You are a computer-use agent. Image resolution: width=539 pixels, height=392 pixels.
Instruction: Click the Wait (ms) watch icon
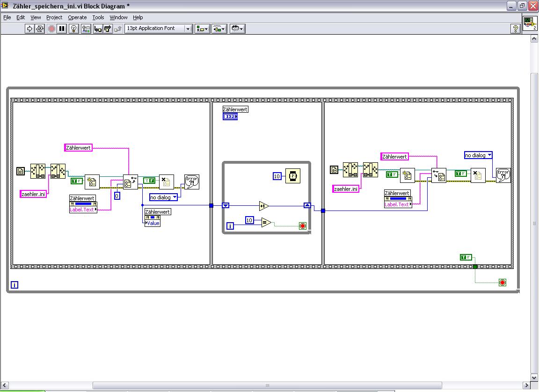tap(293, 176)
